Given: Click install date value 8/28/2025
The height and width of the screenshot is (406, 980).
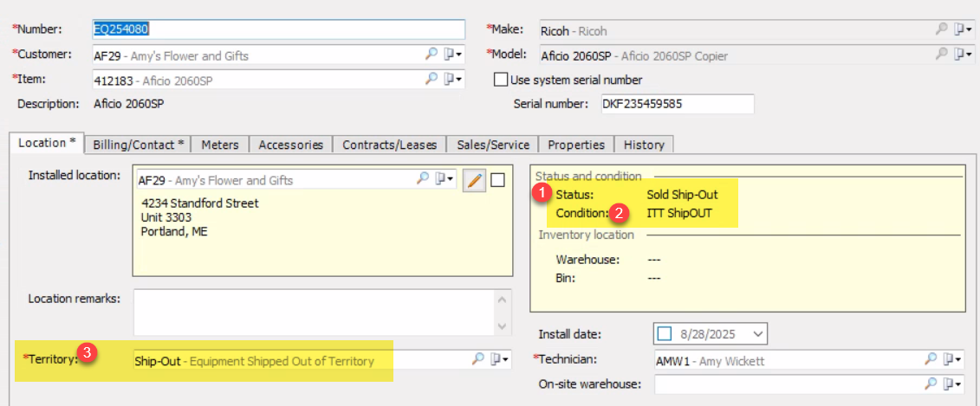Looking at the screenshot, I should pos(710,334).
